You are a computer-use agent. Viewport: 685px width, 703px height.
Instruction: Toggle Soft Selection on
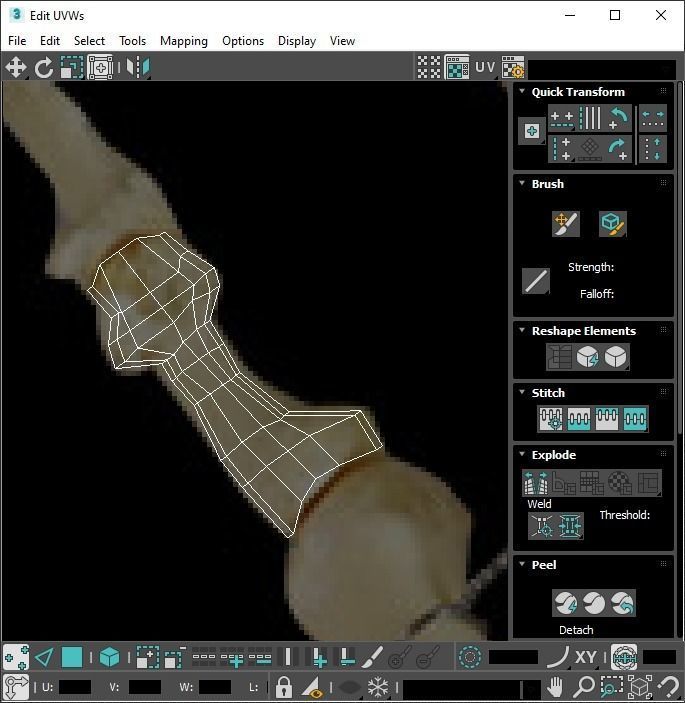coord(470,657)
